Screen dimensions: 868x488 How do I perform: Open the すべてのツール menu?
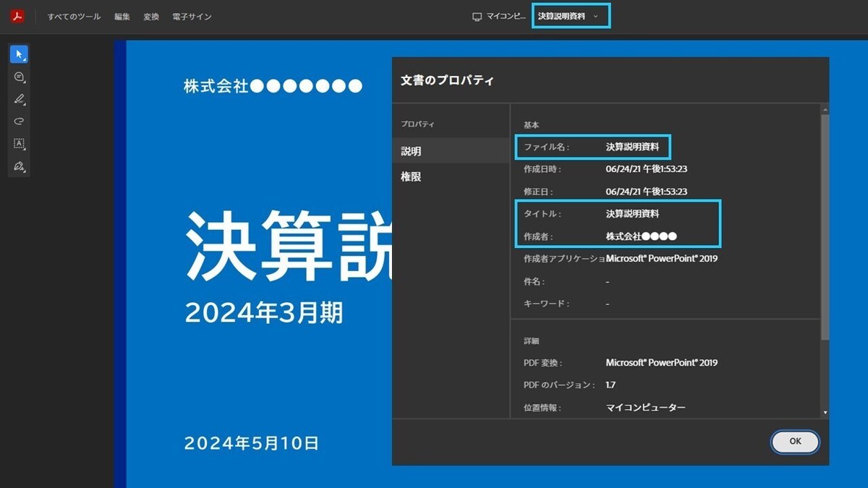(75, 16)
